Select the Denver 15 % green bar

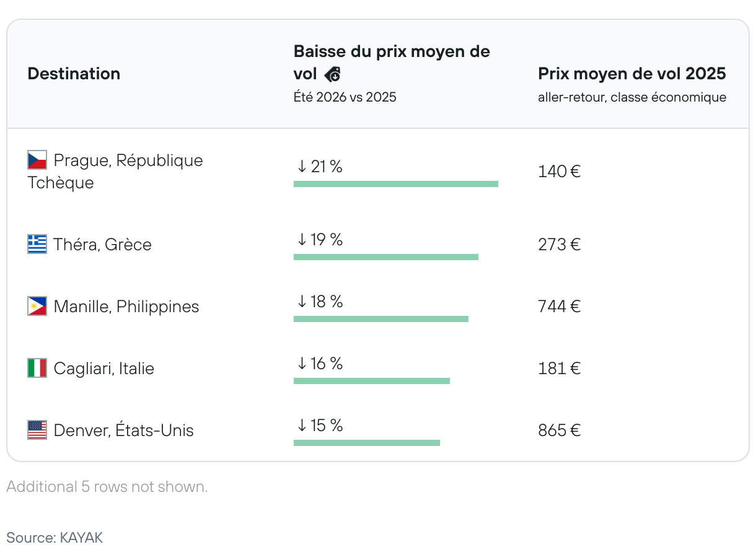coord(366,443)
